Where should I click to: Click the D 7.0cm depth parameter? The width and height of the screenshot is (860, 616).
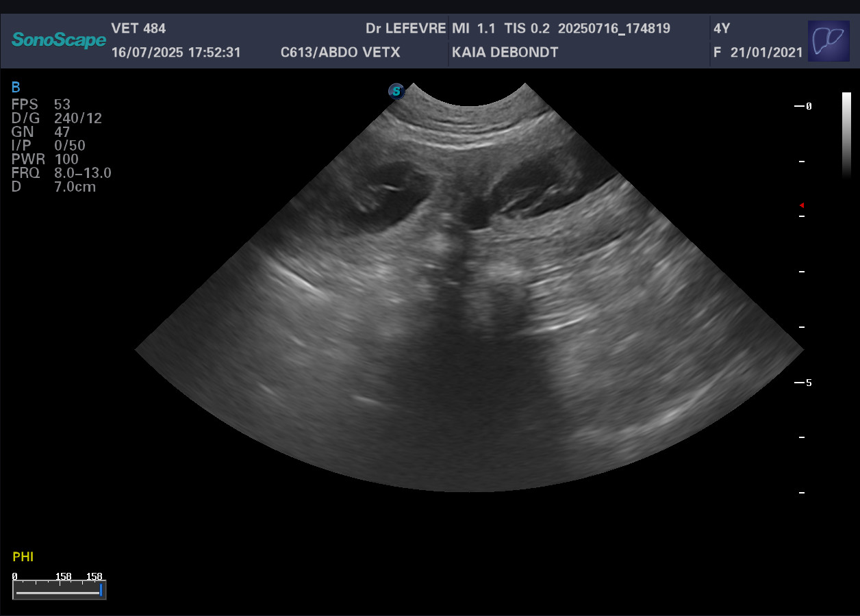coord(54,186)
